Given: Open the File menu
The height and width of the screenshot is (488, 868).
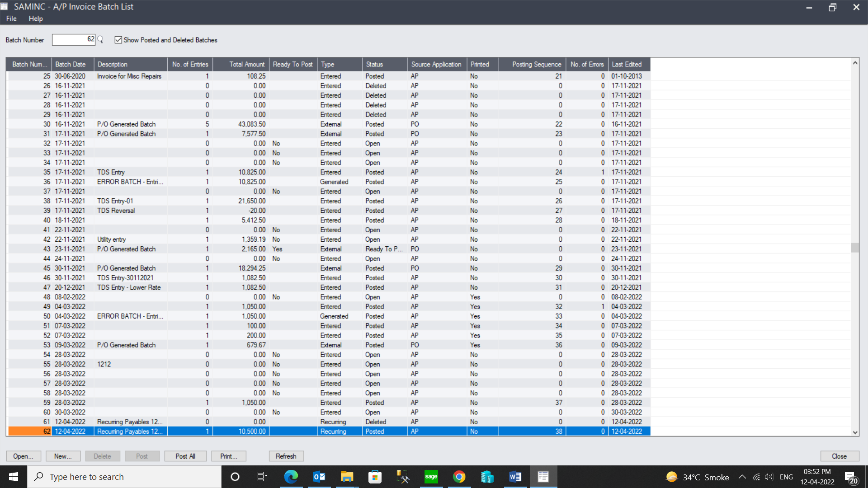Looking at the screenshot, I should click(11, 19).
